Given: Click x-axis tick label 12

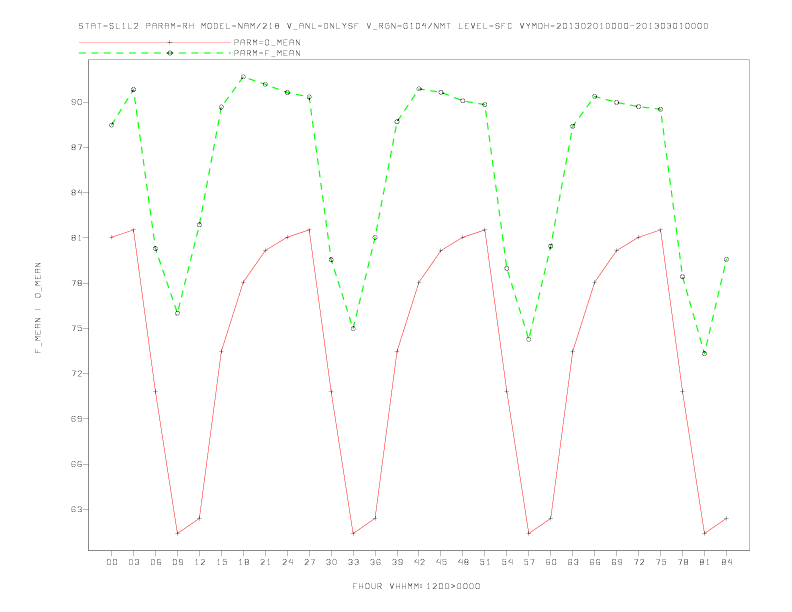Looking at the screenshot, I should point(200,562).
